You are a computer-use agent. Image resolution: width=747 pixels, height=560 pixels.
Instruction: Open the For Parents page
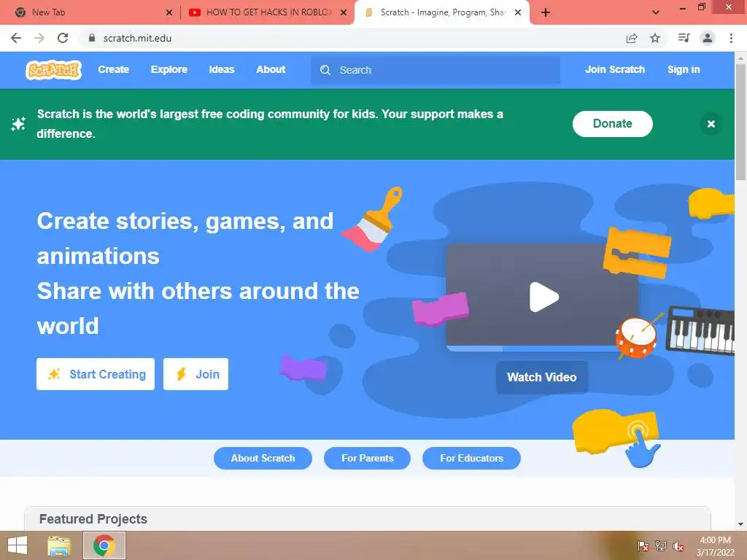368,458
